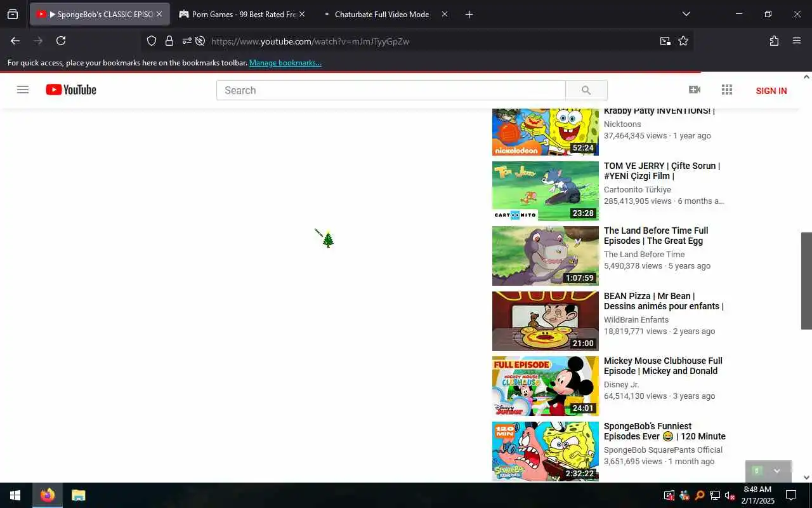Viewport: 812px width, 508px height.
Task: Click the page vertical scrollbar thumb
Action: pos(806,281)
